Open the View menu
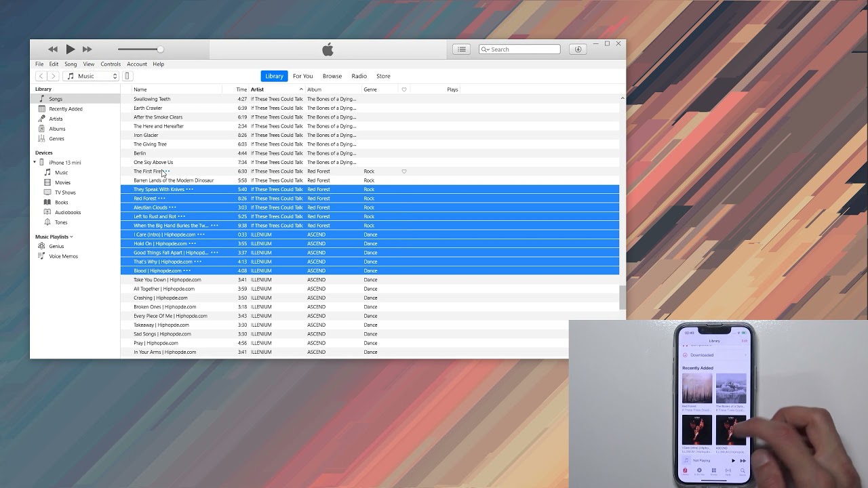 point(89,64)
